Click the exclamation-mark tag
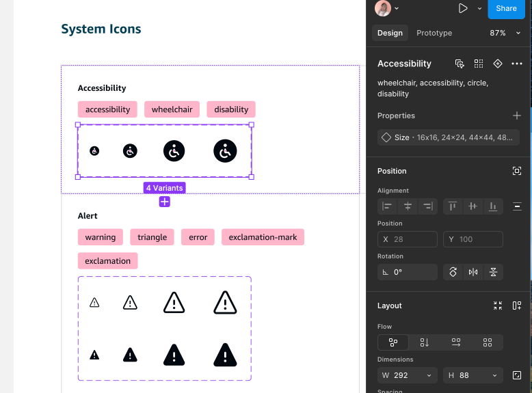Viewport: 532px width, 393px height. click(x=263, y=237)
